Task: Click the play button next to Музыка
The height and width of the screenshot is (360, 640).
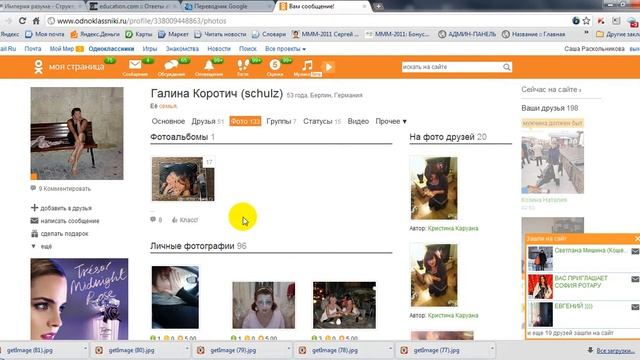Action: coord(329,67)
